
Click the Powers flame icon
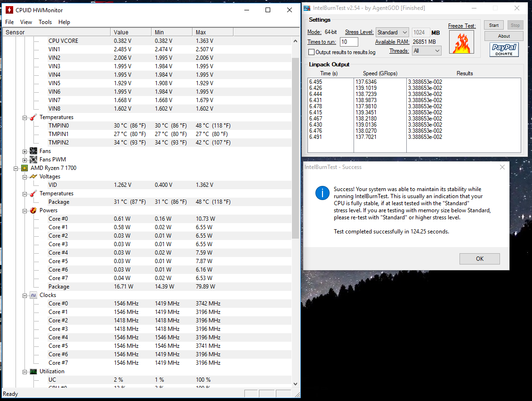[x=33, y=210]
